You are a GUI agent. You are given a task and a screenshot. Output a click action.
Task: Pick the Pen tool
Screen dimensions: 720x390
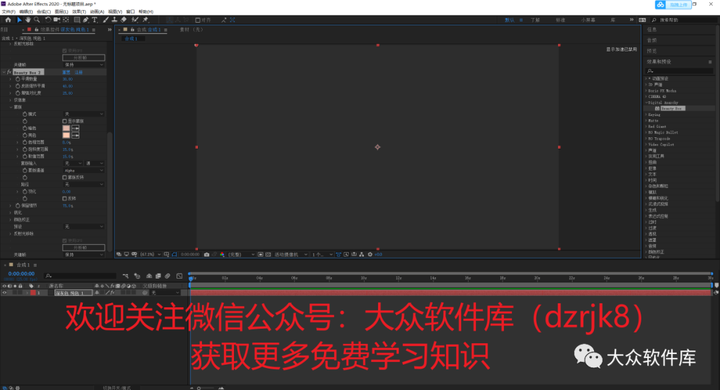[x=86, y=20]
